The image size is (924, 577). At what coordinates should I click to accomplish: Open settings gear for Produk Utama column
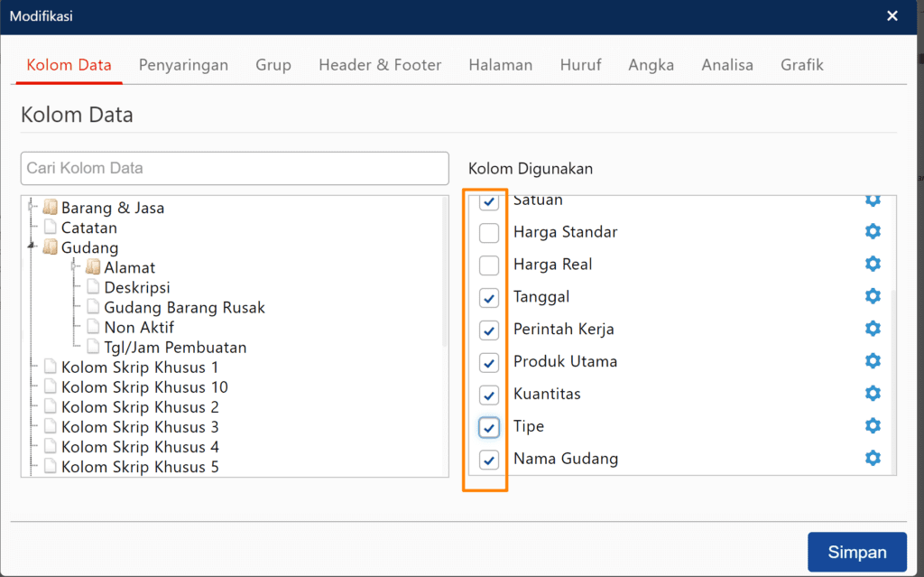pos(873,360)
